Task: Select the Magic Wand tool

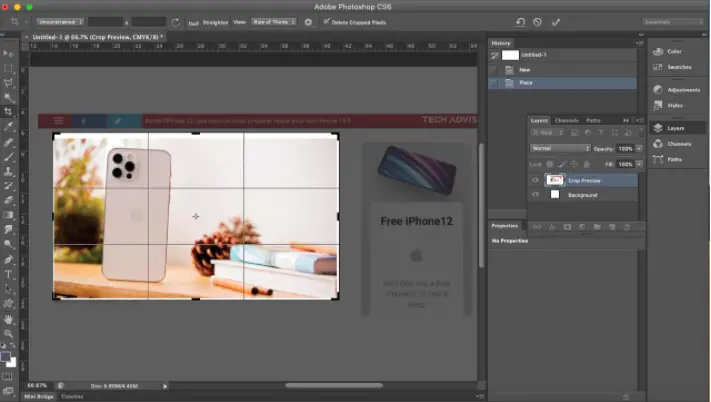Action: [x=8, y=97]
